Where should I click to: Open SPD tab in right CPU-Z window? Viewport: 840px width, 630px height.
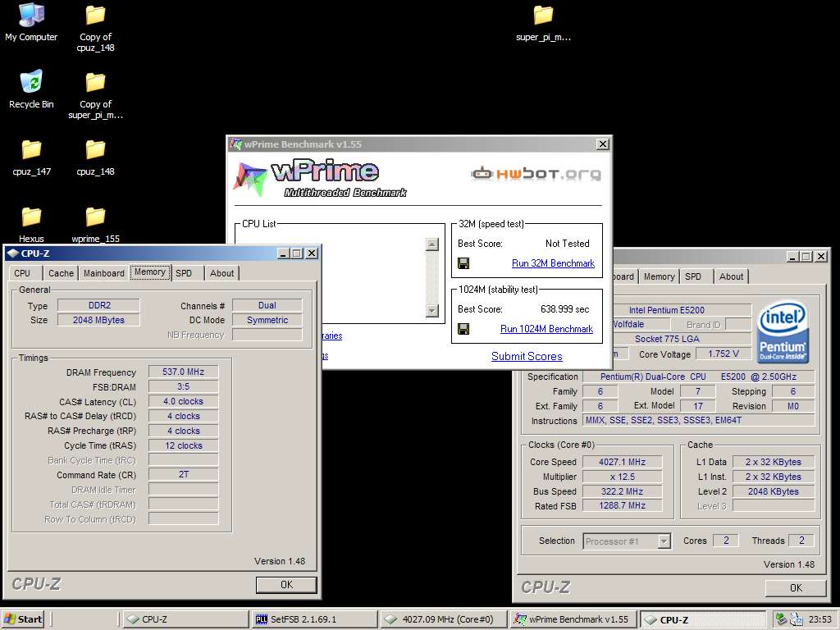(x=695, y=276)
